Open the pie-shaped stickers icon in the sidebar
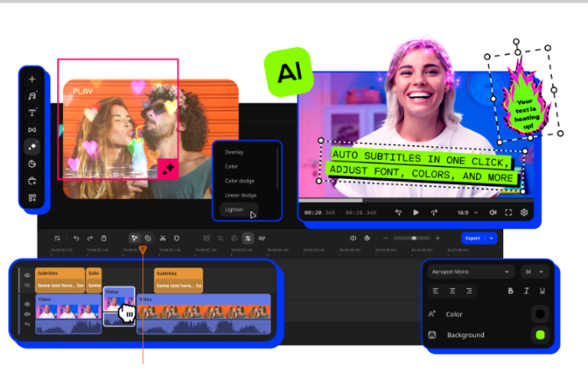588x373 pixels. coord(32,164)
